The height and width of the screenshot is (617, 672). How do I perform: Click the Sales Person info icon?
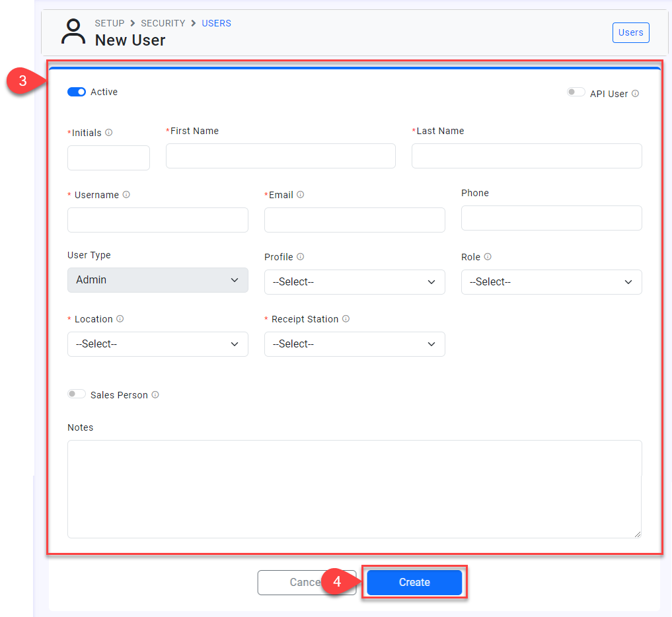(155, 394)
